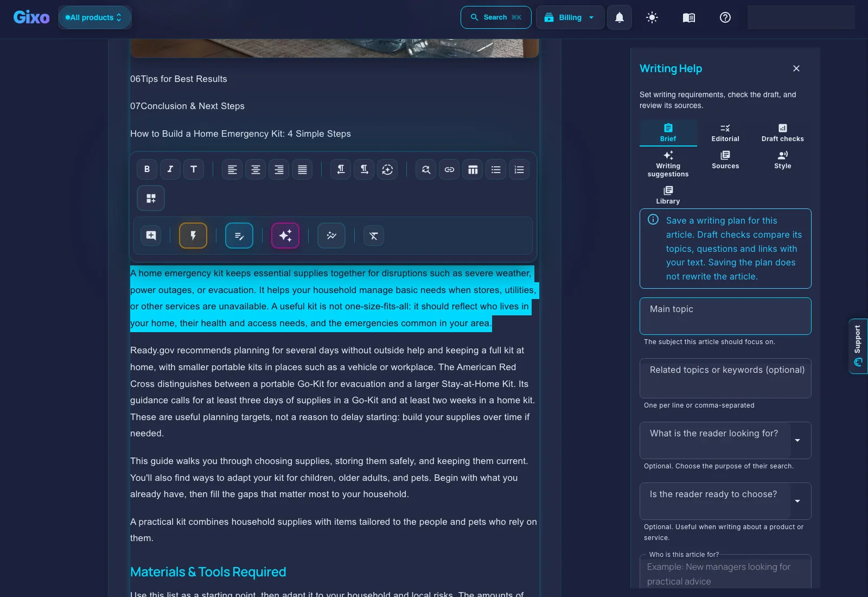Viewport: 868px width, 597px height.
Task: Open the Style tab
Action: [x=782, y=160]
